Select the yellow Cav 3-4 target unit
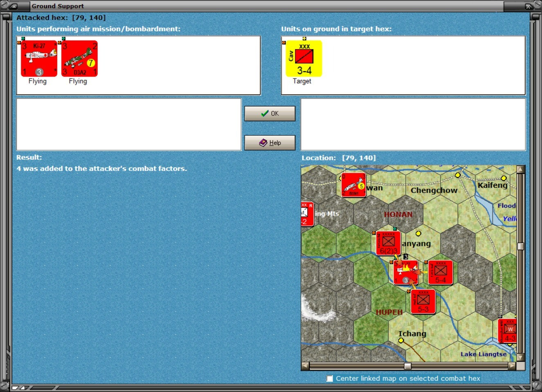Image resolution: width=542 pixels, height=392 pixels. 304,59
